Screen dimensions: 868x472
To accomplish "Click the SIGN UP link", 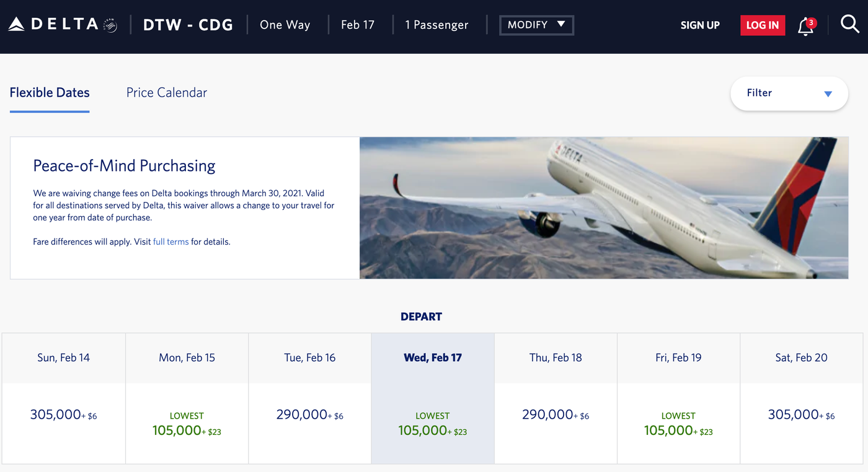I will pyautogui.click(x=700, y=25).
